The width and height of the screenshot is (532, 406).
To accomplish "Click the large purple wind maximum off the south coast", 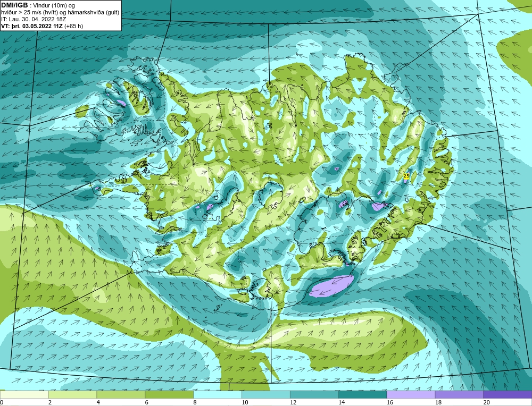I will (332, 286).
